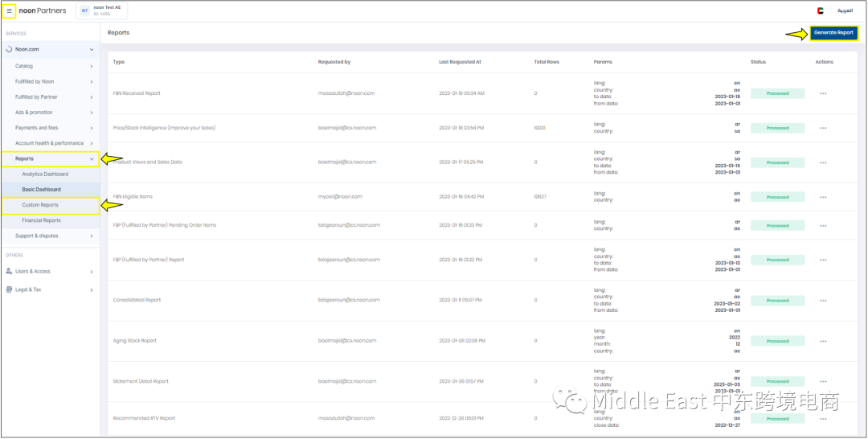The image size is (868, 439).
Task: Click Generate Report button
Action: (833, 33)
